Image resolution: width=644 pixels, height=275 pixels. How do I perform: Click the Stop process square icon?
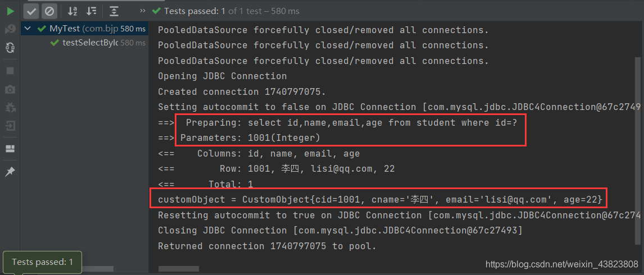click(10, 71)
